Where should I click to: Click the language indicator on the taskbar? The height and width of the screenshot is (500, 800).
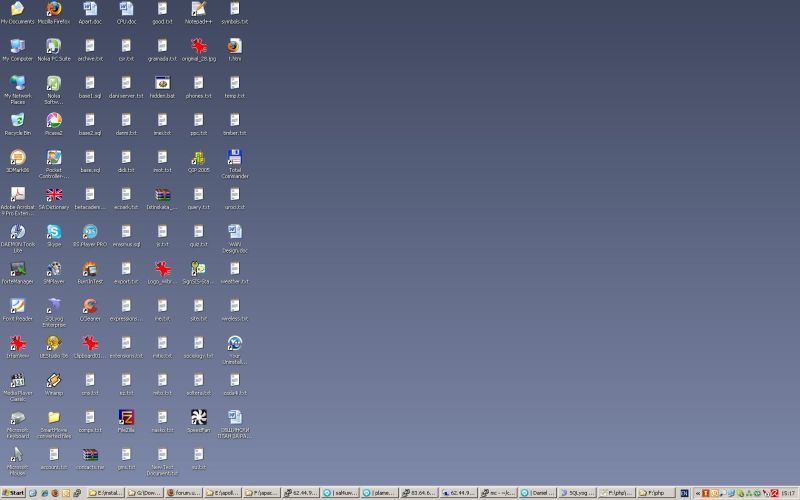pyautogui.click(x=684, y=493)
